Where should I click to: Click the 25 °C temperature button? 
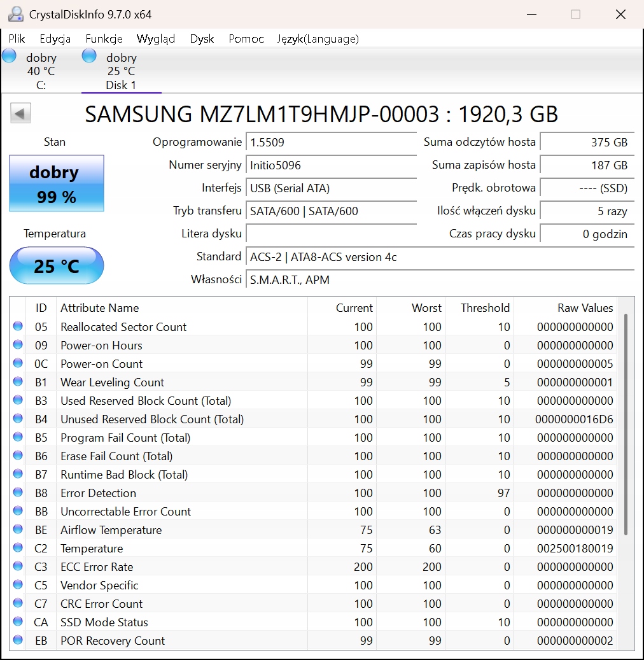56,265
